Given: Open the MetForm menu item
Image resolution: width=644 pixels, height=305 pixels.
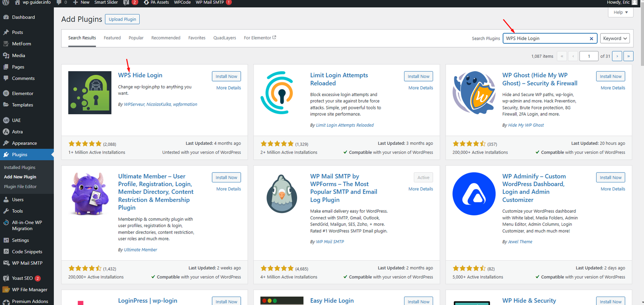Looking at the screenshot, I should tap(21, 44).
